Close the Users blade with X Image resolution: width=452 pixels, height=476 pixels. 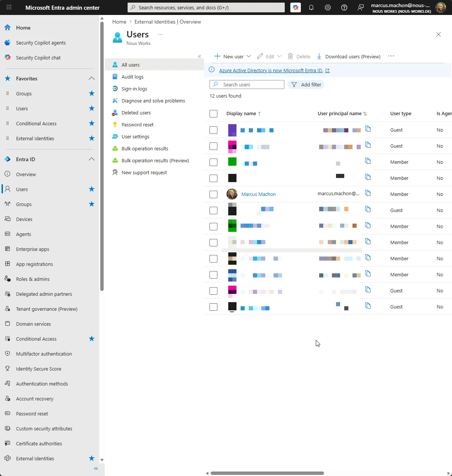439,34
